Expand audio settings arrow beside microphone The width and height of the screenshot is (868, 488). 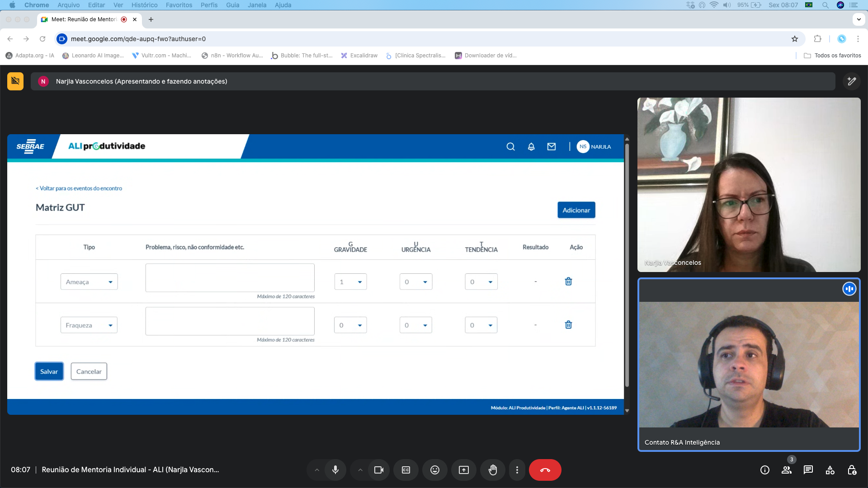click(317, 470)
